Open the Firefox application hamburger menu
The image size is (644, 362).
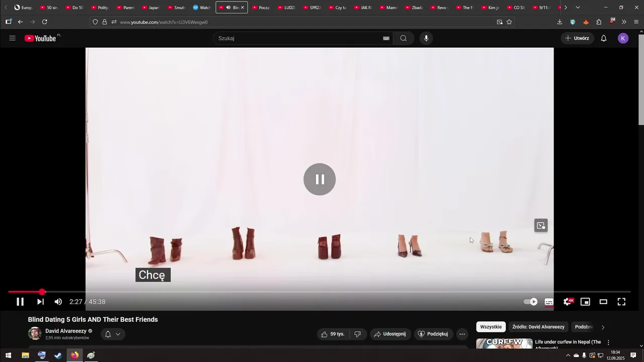pyautogui.click(x=636, y=22)
